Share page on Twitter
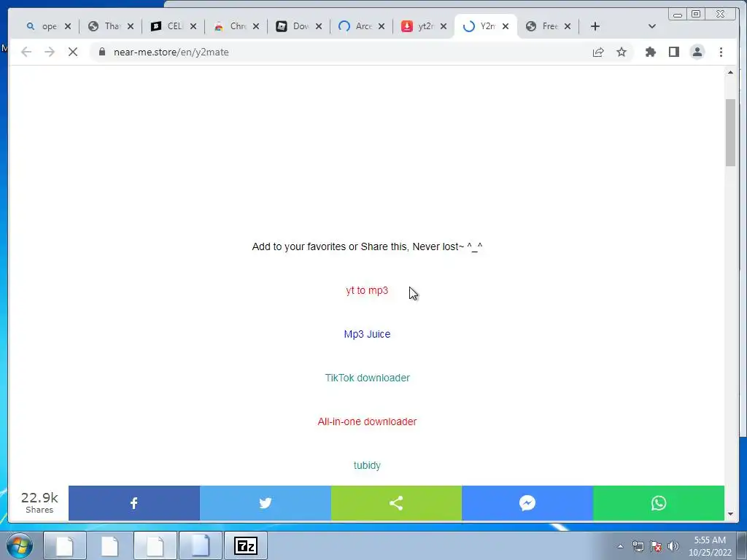 [266, 503]
